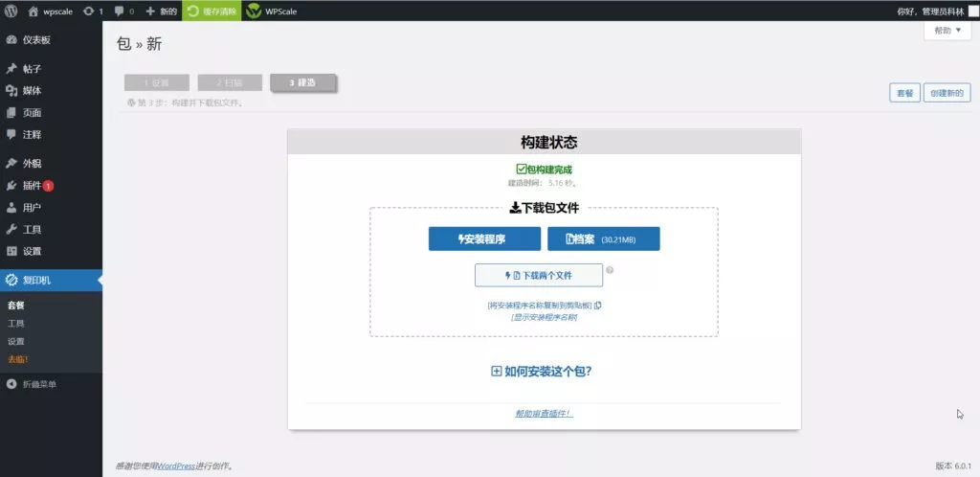Click step 2 扫描 wizard tab

coord(230,82)
